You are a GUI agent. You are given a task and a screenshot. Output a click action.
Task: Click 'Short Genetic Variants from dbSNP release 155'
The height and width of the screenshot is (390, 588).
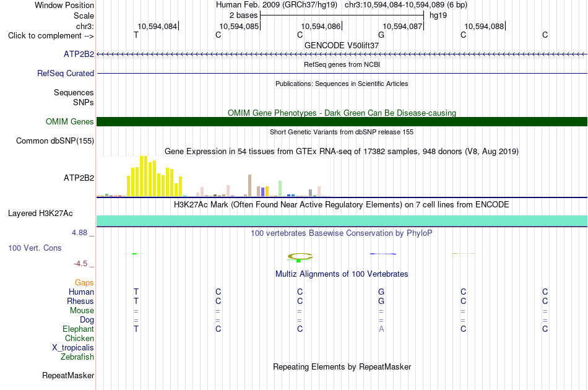(x=342, y=132)
